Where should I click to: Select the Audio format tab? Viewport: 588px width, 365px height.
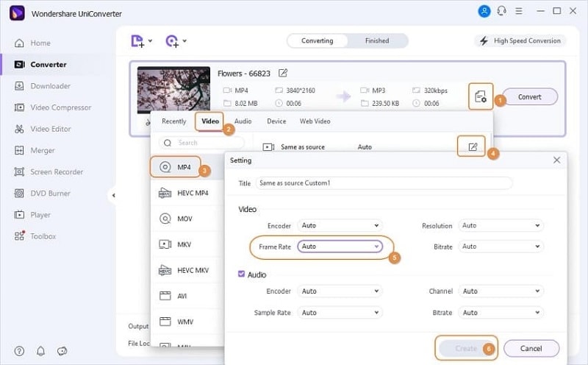pyautogui.click(x=243, y=121)
